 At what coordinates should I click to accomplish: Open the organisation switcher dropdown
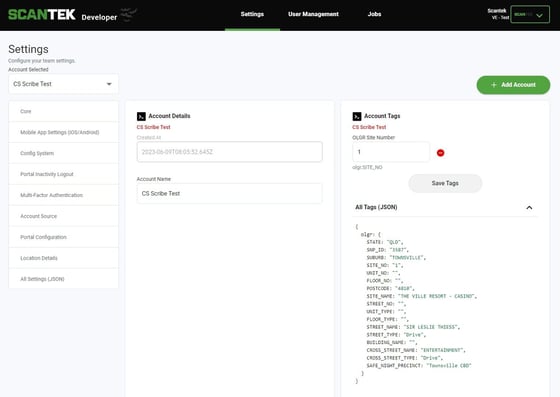[530, 15]
